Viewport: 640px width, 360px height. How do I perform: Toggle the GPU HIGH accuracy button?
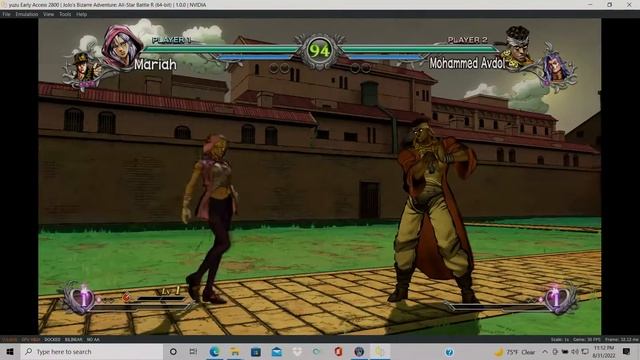31,340
